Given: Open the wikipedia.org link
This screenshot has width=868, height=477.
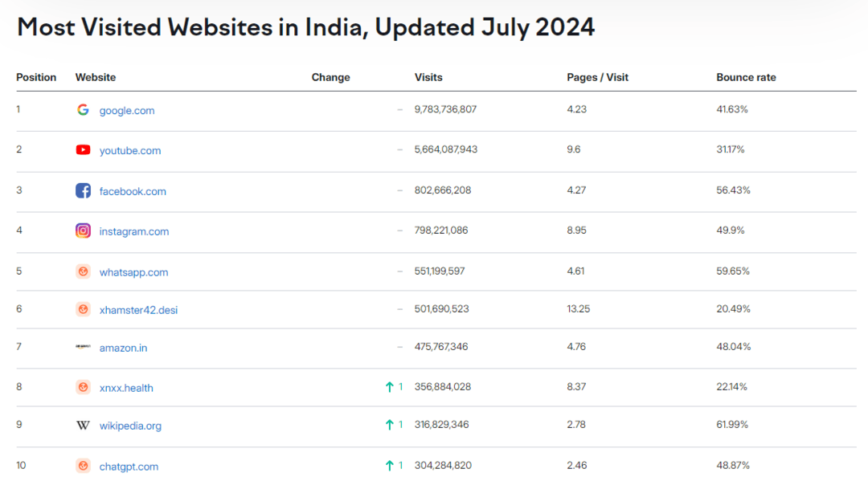Looking at the screenshot, I should pos(130,426).
